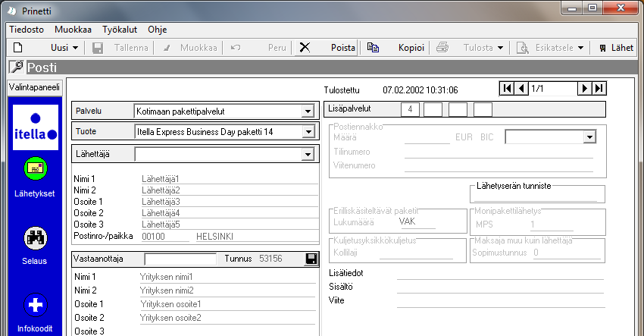Image resolution: width=644 pixels, height=336 pixels.
Task: Expand the Tuote dropdown
Action: tap(308, 132)
